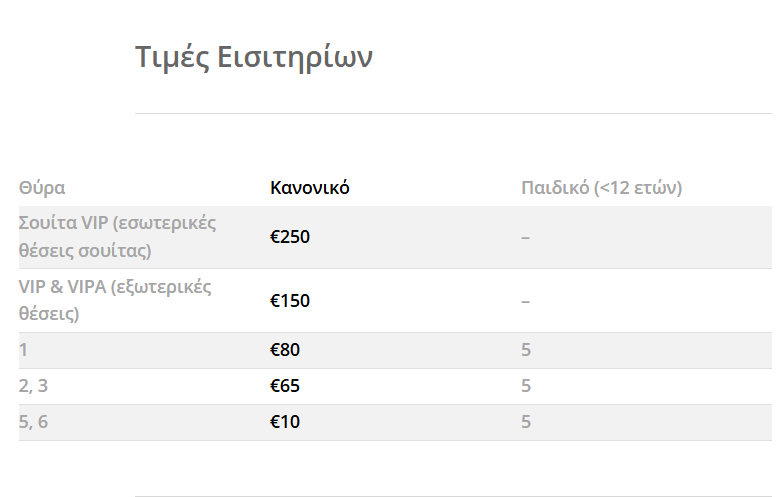Select the gates 5, 6 row label
The width and height of the screenshot is (780, 497).
point(33,422)
